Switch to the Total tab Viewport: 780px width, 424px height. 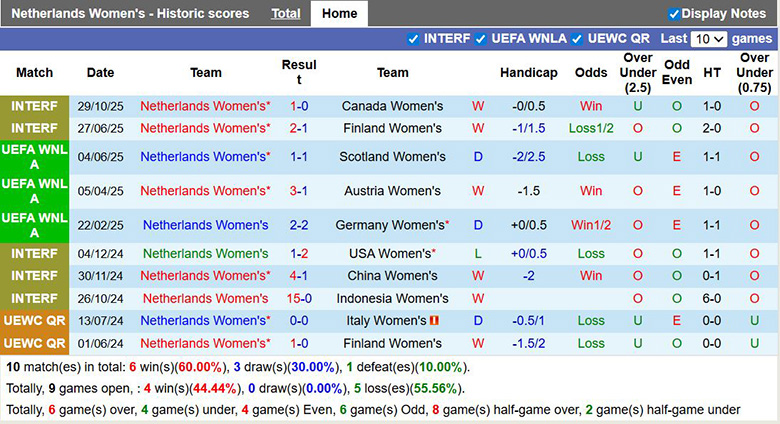pos(286,14)
